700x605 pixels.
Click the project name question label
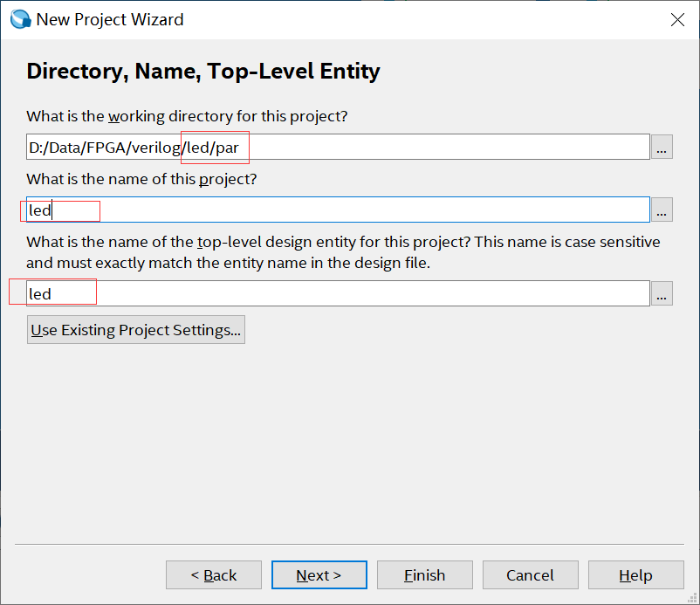pyautogui.click(x=142, y=179)
